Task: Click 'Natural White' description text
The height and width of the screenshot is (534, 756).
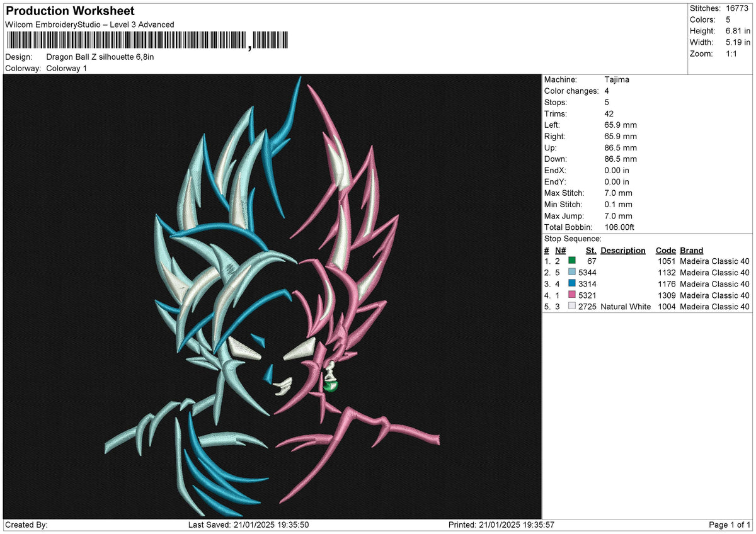Action: tap(626, 306)
